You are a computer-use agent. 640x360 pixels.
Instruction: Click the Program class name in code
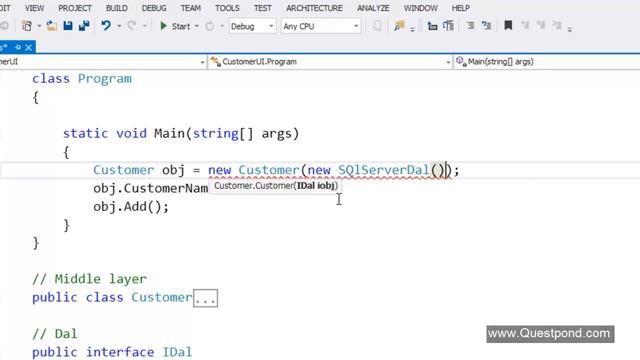click(105, 78)
